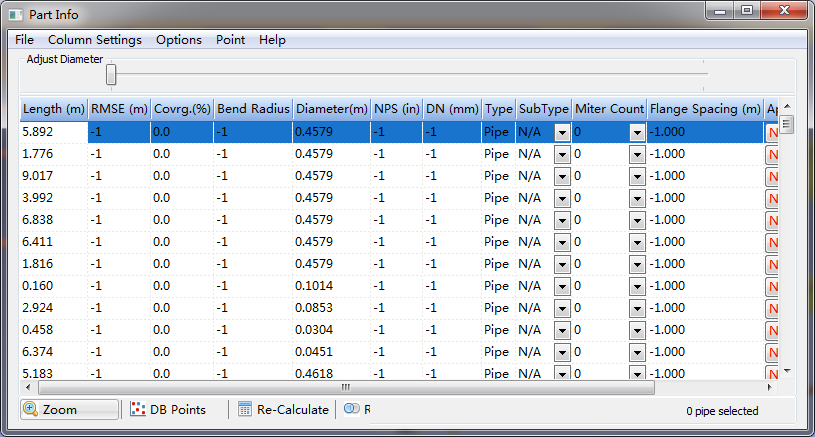Viewport: 815px width, 437px height.
Task: Click the vertical scrollbar up arrow
Action: pos(787,106)
